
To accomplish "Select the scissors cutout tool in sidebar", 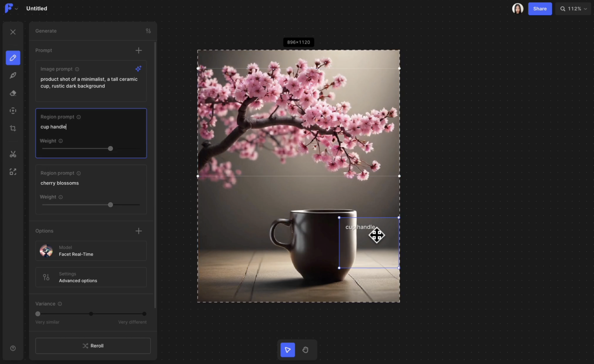I will (x=13, y=154).
